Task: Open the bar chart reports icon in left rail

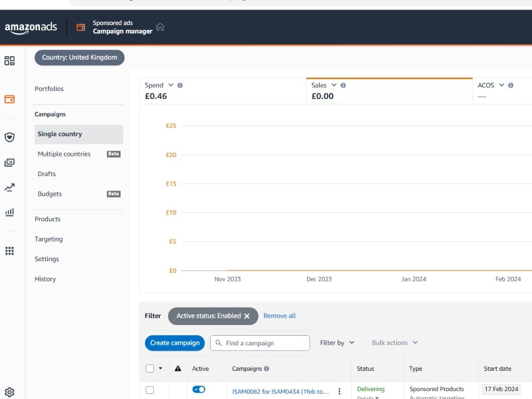Action: click(10, 212)
